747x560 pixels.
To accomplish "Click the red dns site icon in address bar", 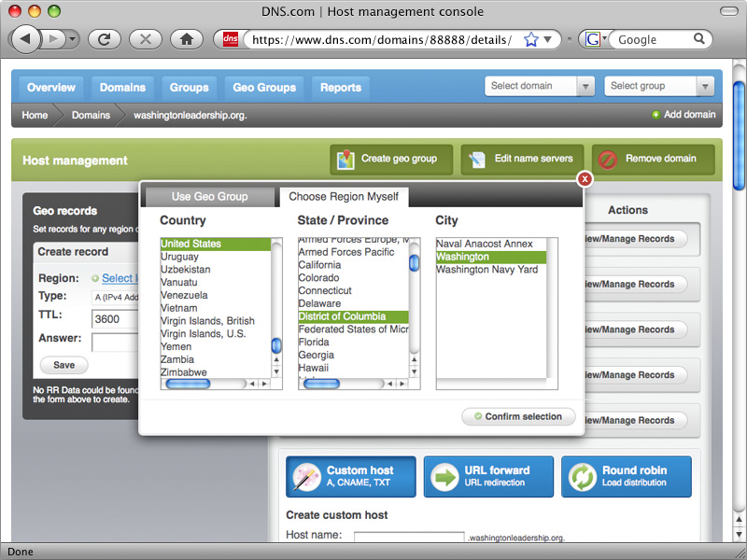I will click(x=231, y=39).
